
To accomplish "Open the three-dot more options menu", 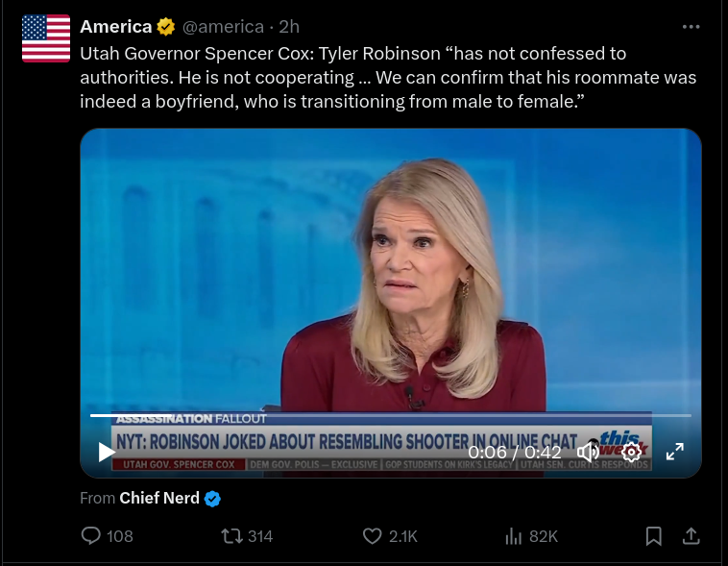I will pyautogui.click(x=691, y=27).
